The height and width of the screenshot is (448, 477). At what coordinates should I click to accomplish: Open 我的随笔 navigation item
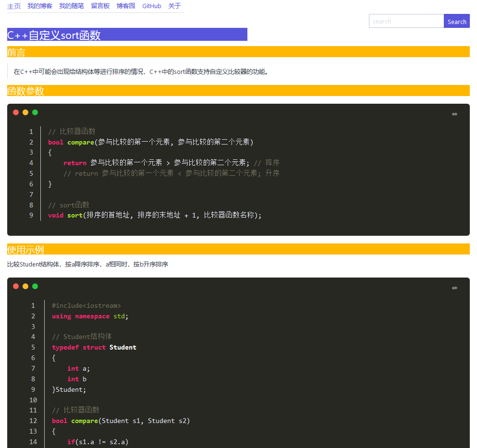[x=72, y=6]
